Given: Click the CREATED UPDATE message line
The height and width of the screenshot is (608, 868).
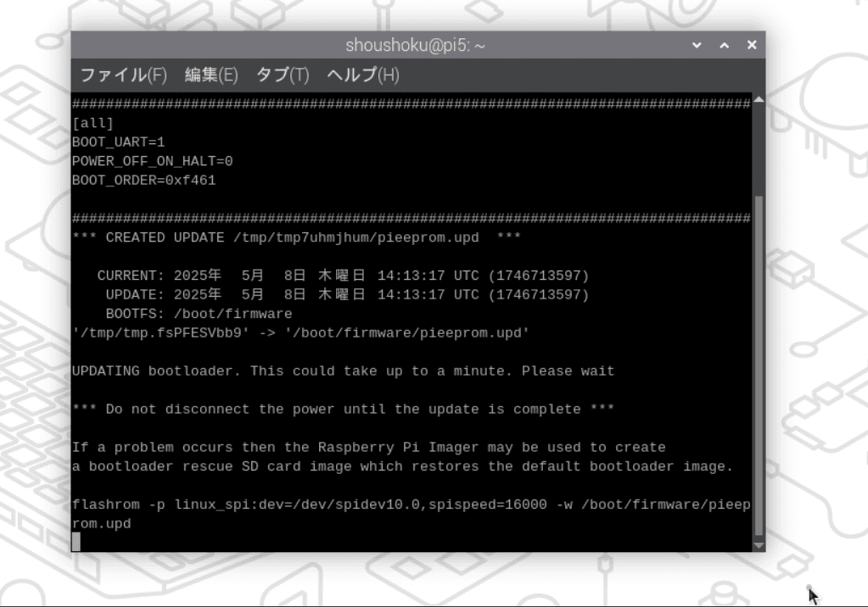Looking at the screenshot, I should coord(296,237).
